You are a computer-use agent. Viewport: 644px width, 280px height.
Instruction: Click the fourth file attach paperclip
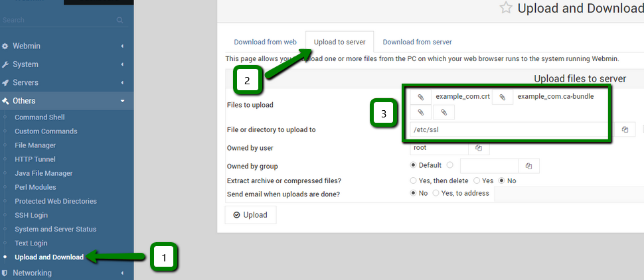click(443, 112)
